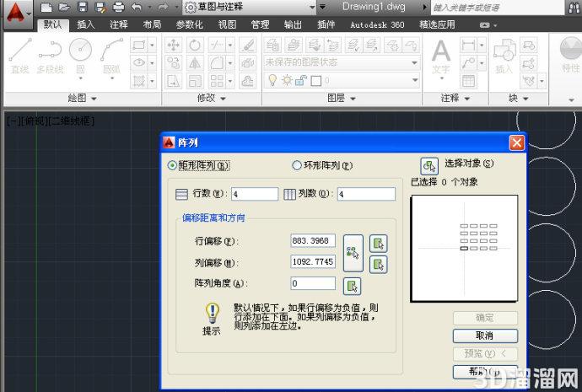The width and height of the screenshot is (582, 392).
Task: Click the Help (帮助) button
Action: tap(485, 371)
